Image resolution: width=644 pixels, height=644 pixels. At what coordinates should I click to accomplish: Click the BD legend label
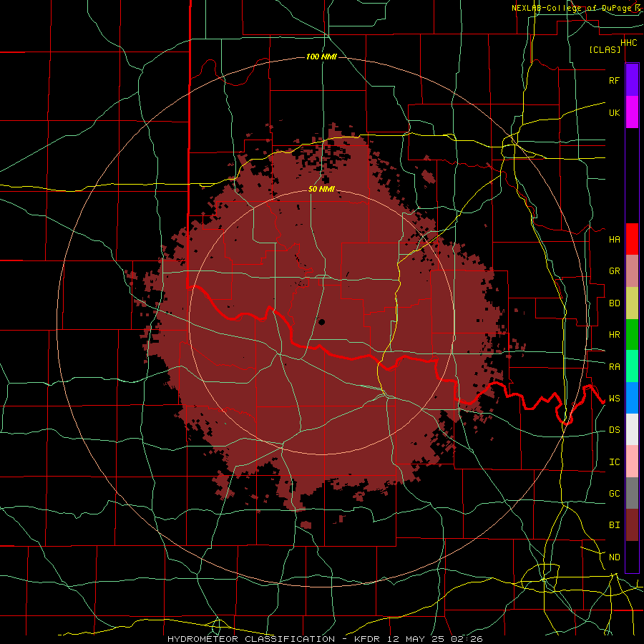click(x=614, y=303)
